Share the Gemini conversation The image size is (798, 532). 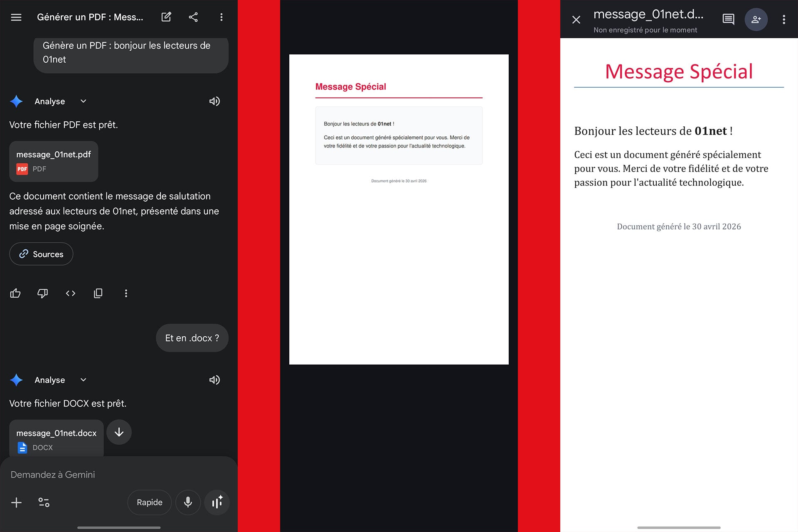click(x=193, y=17)
